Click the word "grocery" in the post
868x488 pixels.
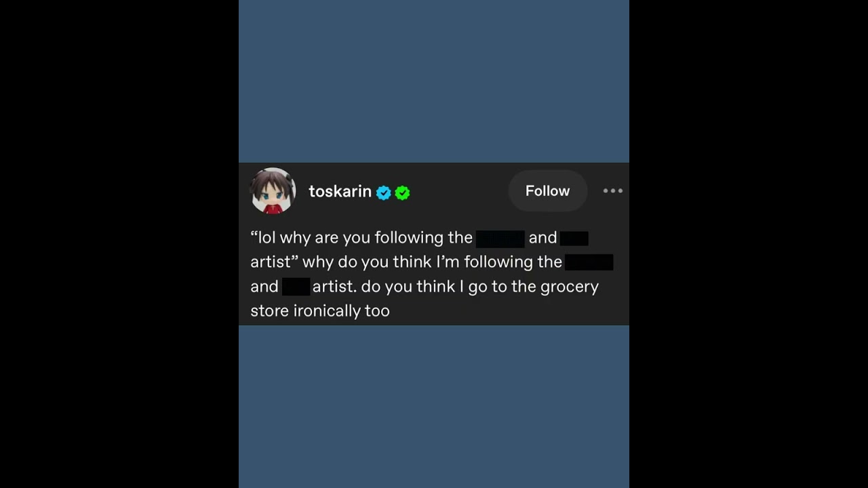(x=569, y=287)
